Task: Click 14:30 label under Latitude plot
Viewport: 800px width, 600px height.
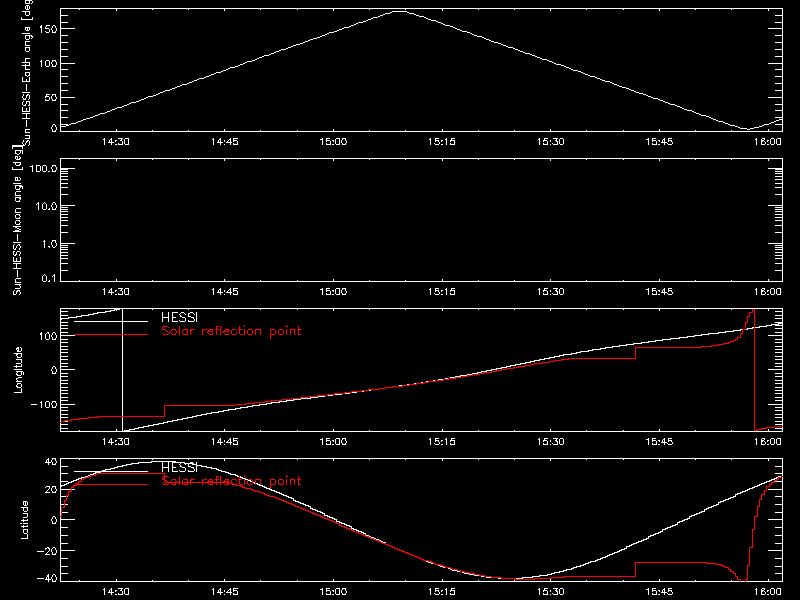Action: pyautogui.click(x=116, y=592)
